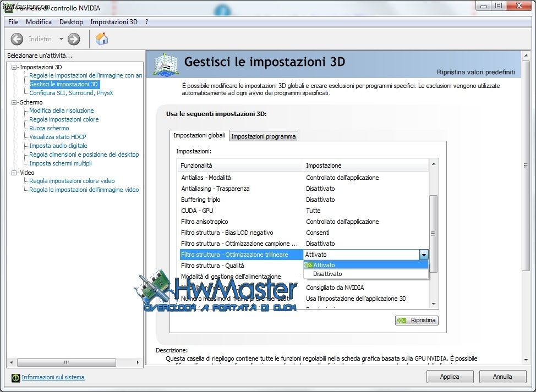
Task: Choose Disattivato in the dropdown list
Action: (x=366, y=274)
